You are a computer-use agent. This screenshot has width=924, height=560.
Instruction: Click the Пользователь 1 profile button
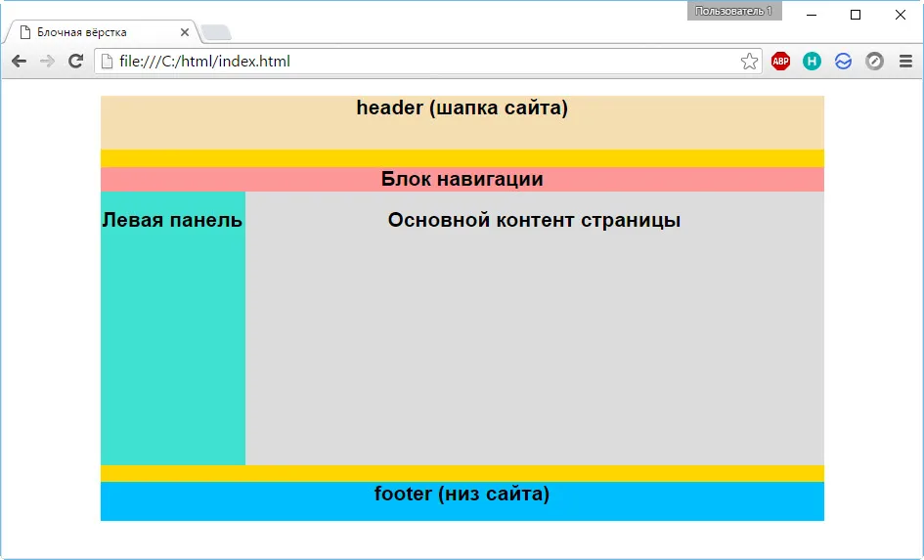click(x=734, y=11)
